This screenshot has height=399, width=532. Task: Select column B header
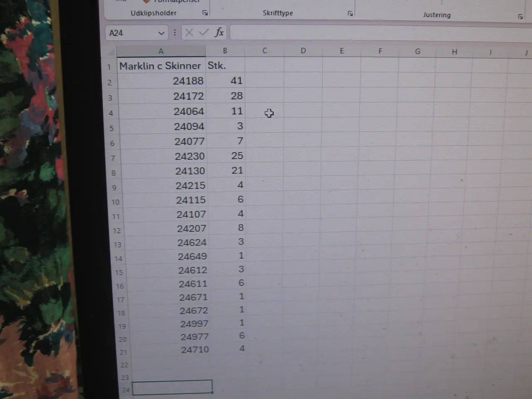225,51
